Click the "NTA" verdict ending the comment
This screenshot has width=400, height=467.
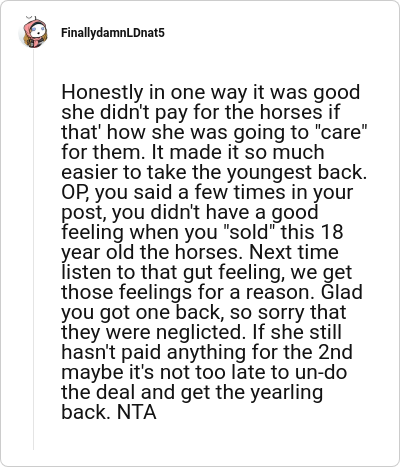click(137, 412)
